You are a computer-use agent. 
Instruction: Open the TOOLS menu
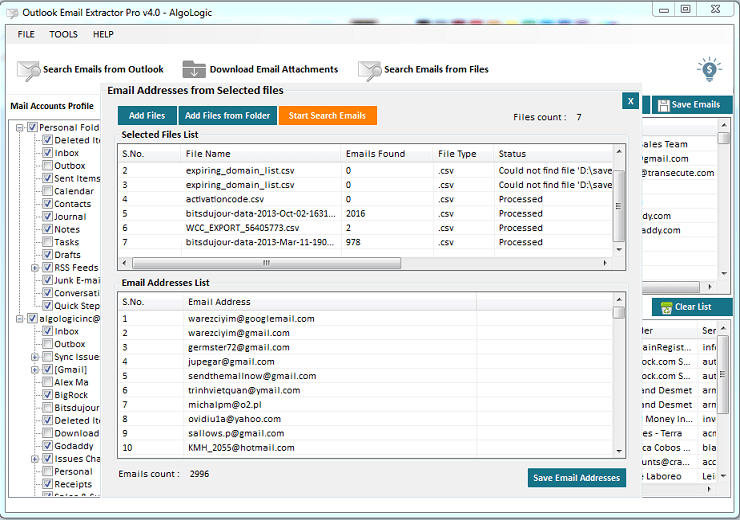coord(63,34)
